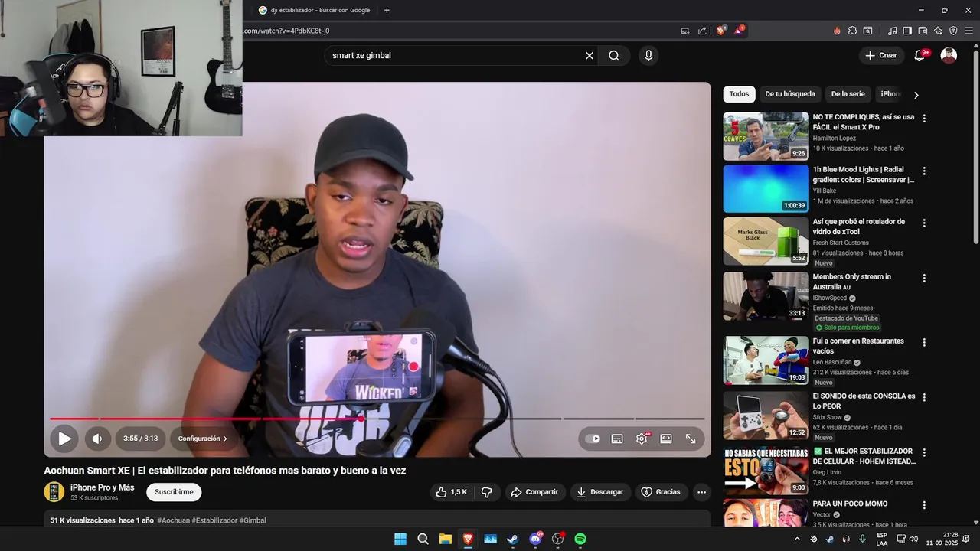Open YouTube notifications bell

pos(920,55)
